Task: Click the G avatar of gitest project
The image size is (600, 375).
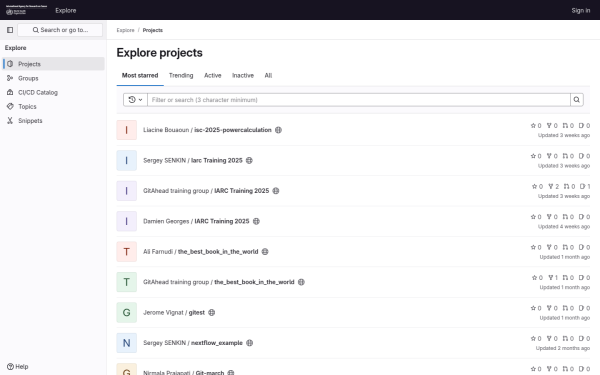Action: [x=127, y=313]
